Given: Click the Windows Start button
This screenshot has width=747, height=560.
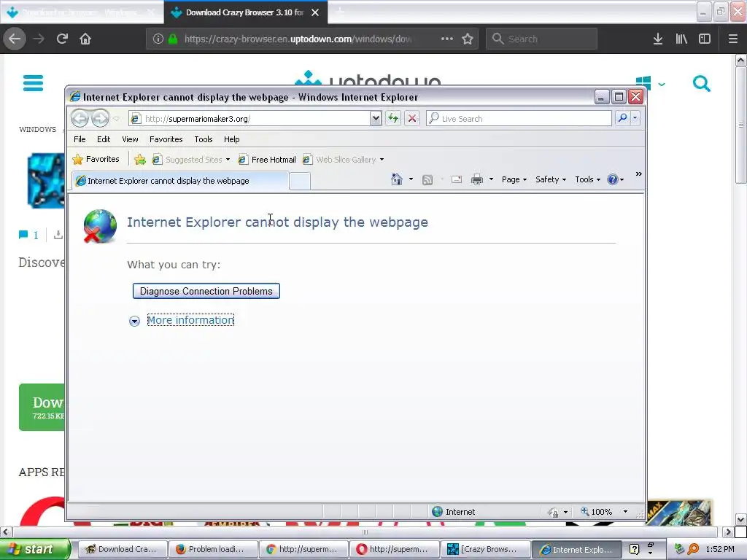Looking at the screenshot, I should pos(35,549).
